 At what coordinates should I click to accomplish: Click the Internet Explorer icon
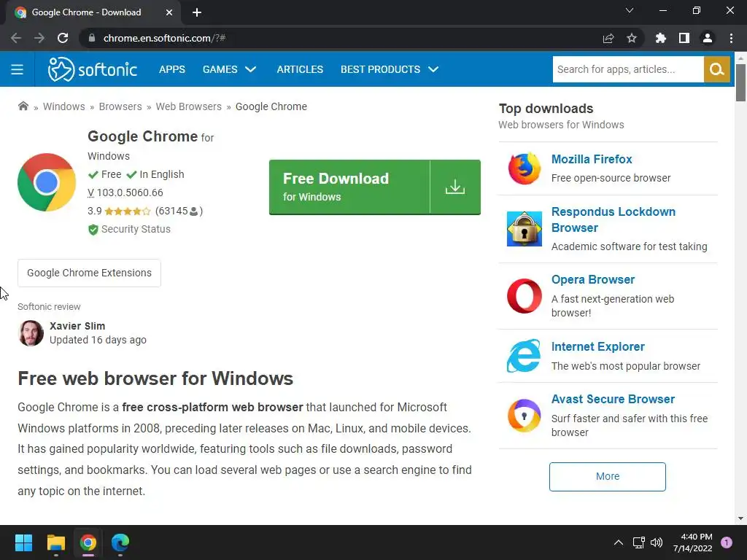tap(524, 356)
